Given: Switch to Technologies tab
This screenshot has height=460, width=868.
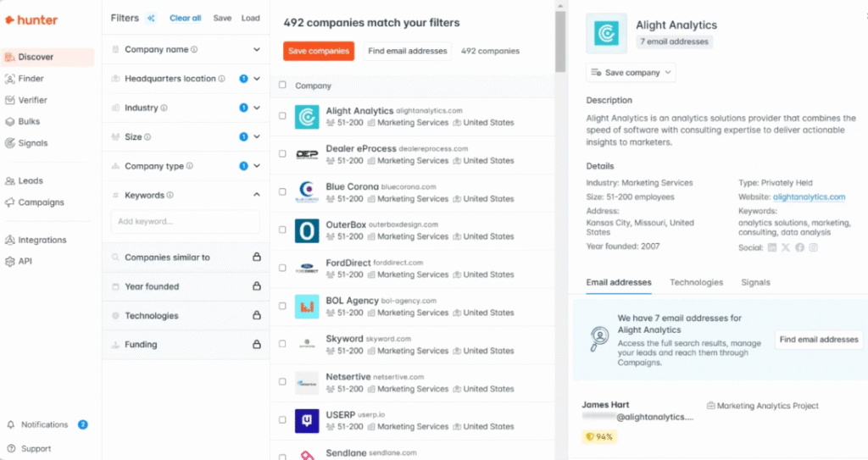Looking at the screenshot, I should pos(697,282).
